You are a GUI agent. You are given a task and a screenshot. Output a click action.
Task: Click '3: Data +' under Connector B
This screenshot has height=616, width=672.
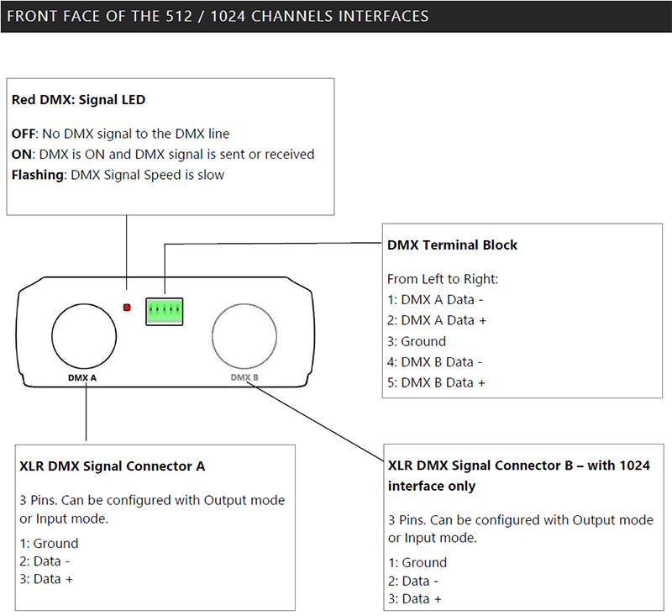(415, 599)
